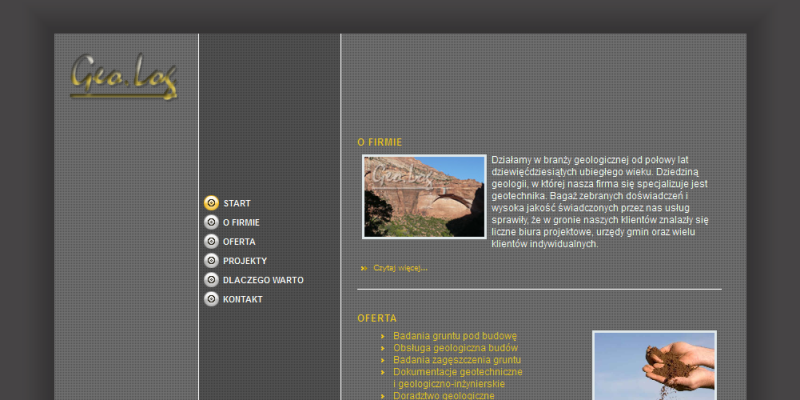Click the round icon beside START
The width and height of the screenshot is (800, 400).
pos(211,203)
